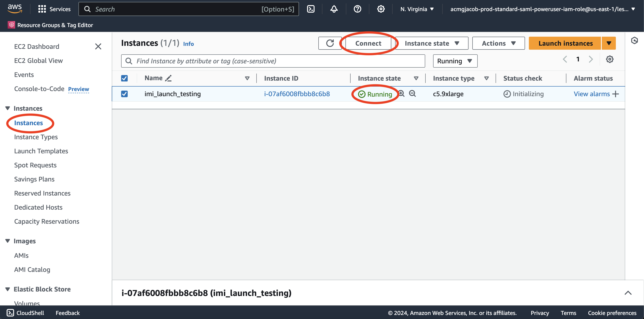Go to next page of instances
The height and width of the screenshot is (319, 644).
pos(591,59)
